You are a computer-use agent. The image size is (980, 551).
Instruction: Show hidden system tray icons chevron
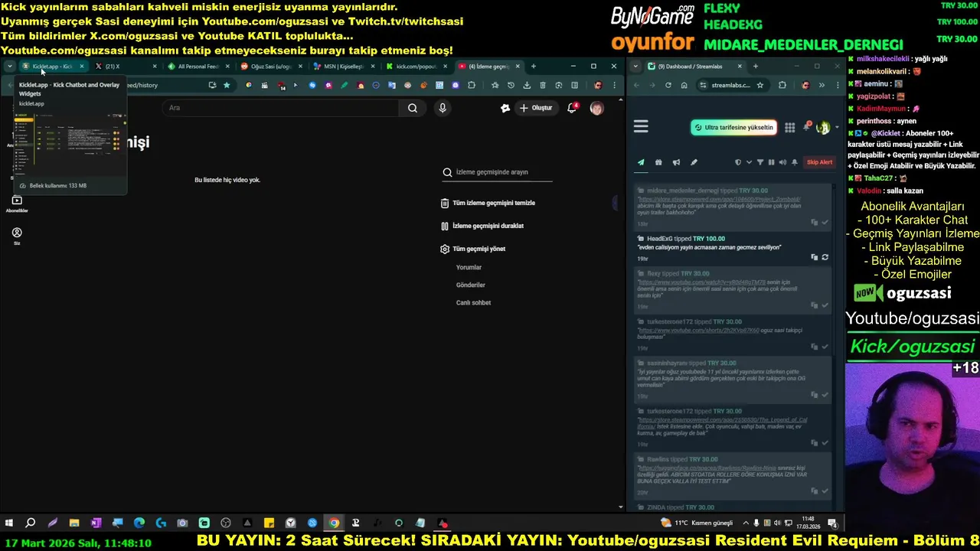pos(746,523)
